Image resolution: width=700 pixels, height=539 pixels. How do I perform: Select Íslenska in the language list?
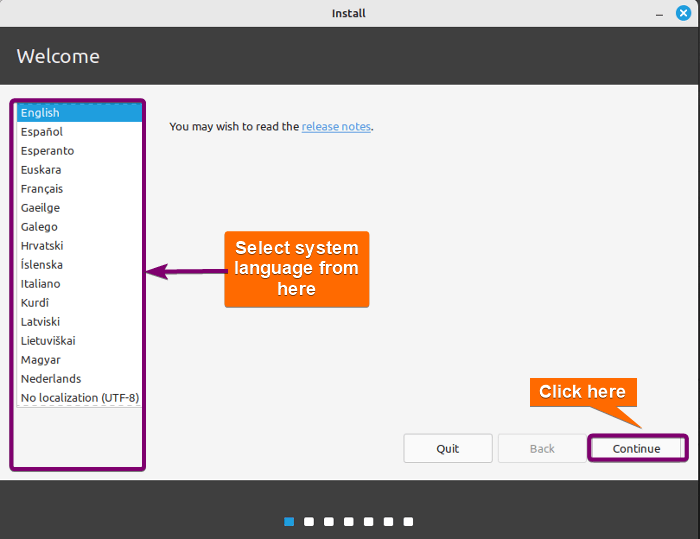(x=79, y=265)
